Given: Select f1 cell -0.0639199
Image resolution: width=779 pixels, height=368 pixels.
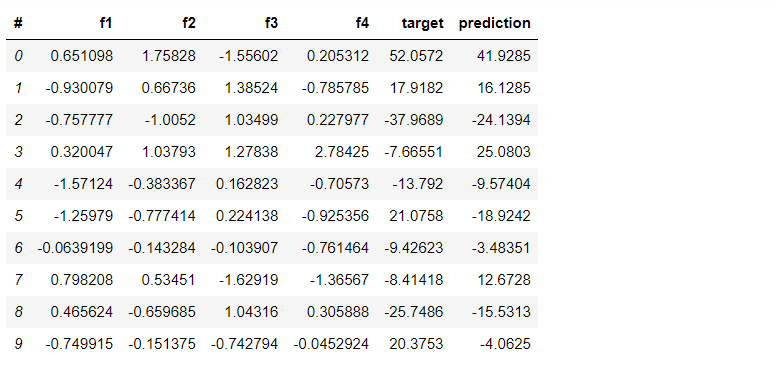Looking at the screenshot, I should click(75, 248).
